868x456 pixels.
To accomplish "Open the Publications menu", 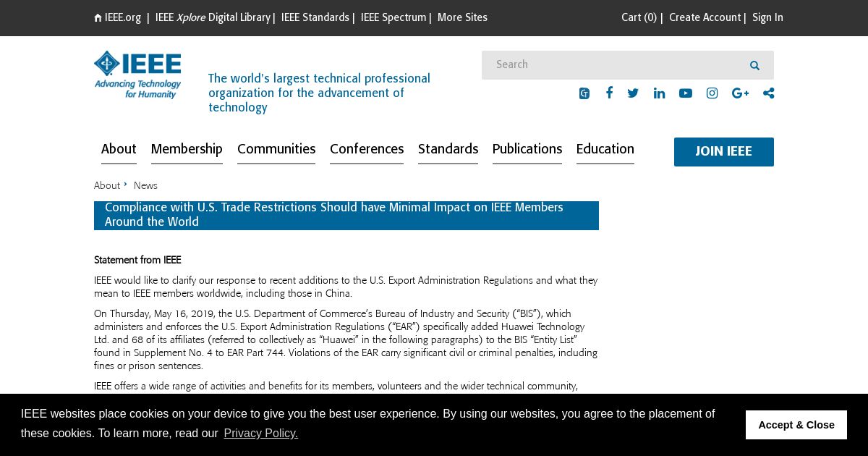I will click(x=527, y=150).
